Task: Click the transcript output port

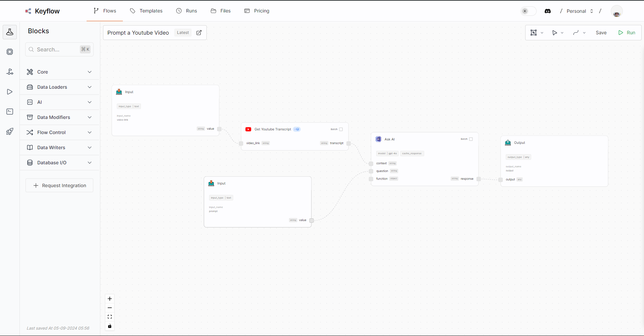Action: tap(348, 143)
